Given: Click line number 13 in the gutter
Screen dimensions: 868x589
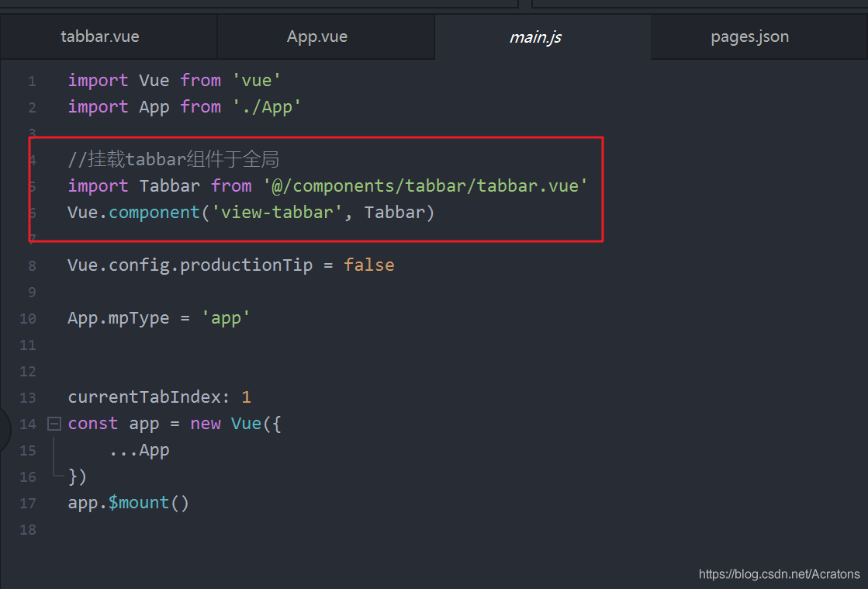Looking at the screenshot, I should 28,398.
